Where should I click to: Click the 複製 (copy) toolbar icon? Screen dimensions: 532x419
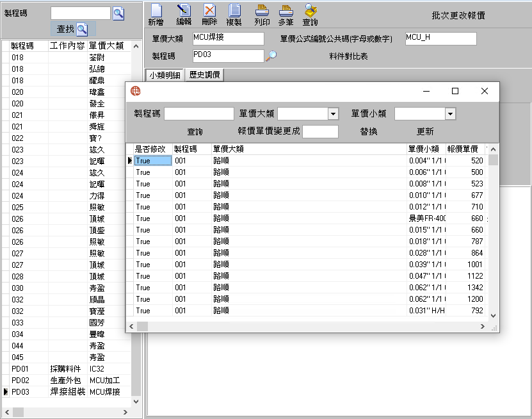234,15
